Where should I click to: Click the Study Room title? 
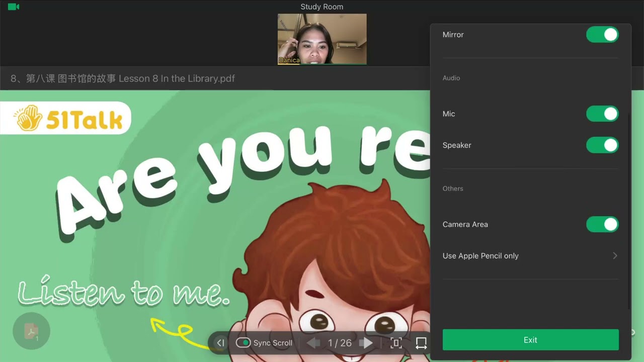(x=322, y=7)
